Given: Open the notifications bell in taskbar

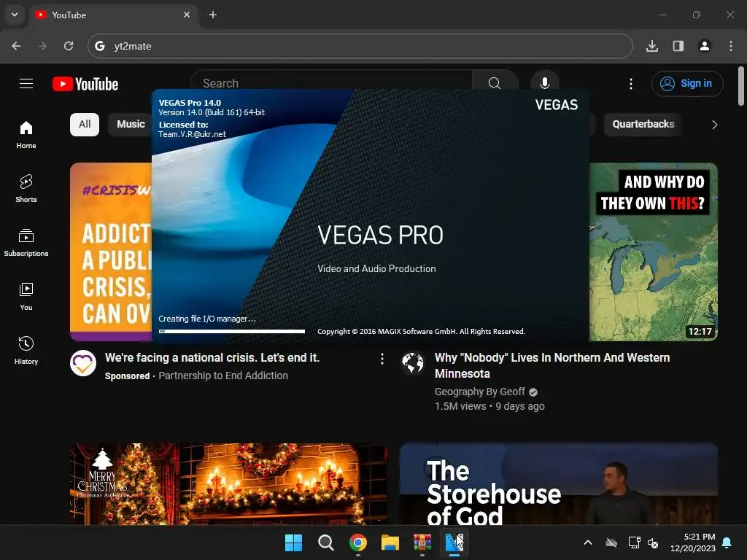Looking at the screenshot, I should (727, 542).
